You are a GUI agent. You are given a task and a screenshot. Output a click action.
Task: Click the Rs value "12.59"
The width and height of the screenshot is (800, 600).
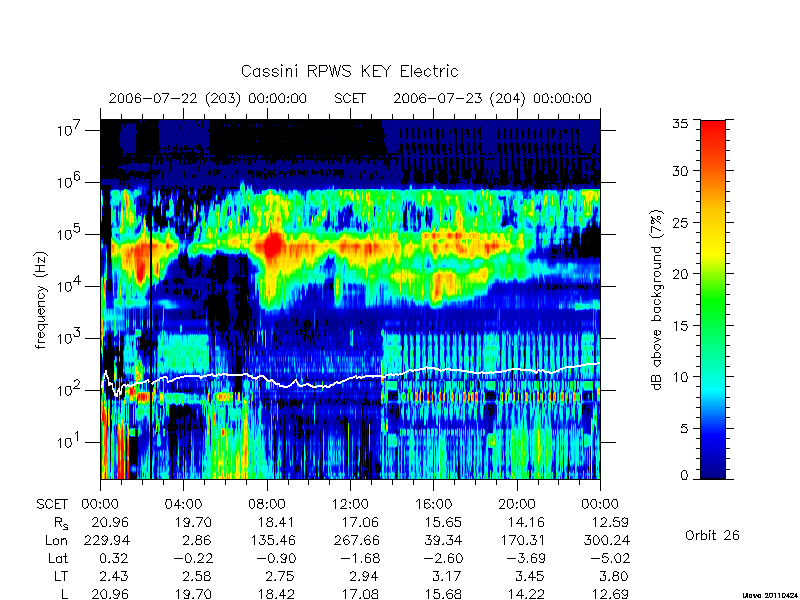(611, 522)
